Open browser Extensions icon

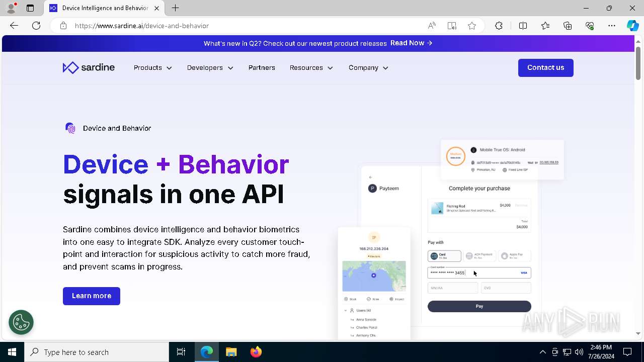[499, 26]
